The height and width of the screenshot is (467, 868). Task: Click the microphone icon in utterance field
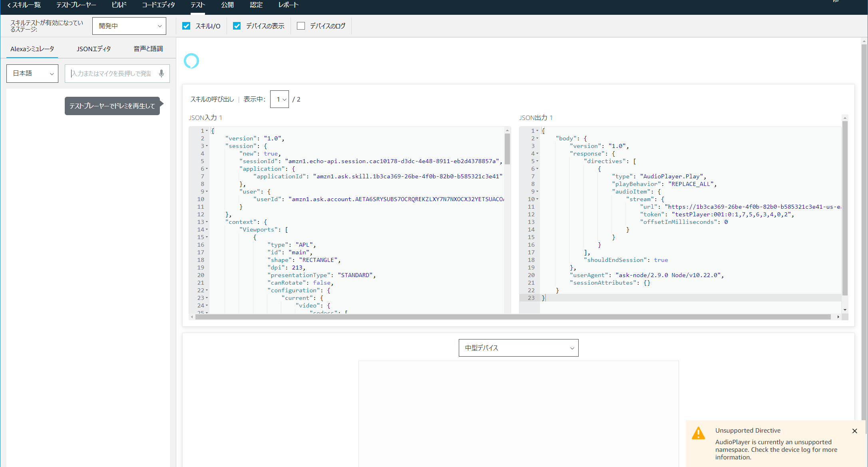click(x=161, y=74)
